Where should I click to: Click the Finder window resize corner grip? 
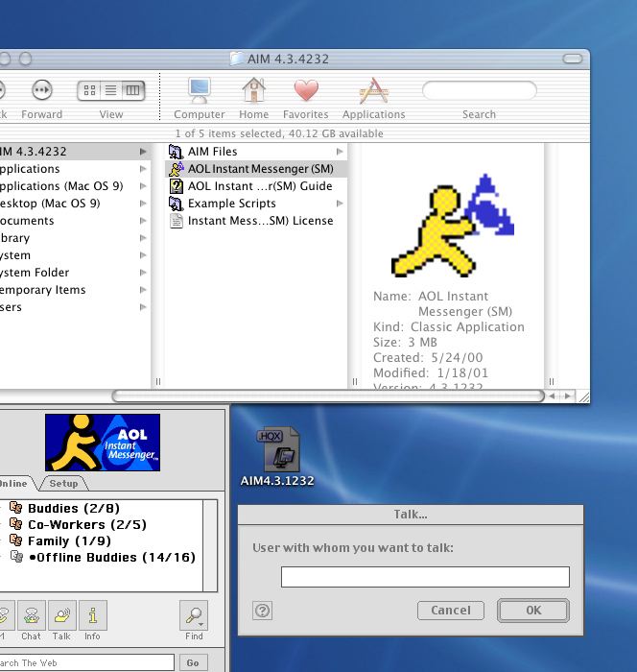tap(583, 396)
